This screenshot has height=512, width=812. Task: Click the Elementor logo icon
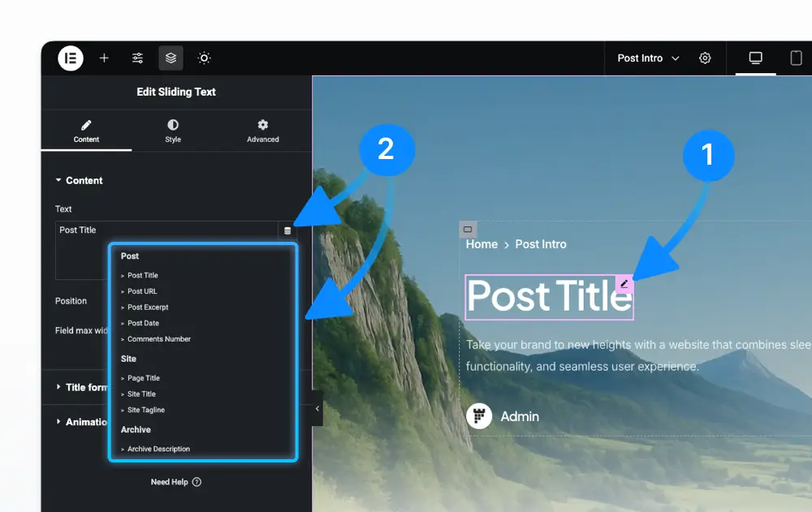(x=71, y=58)
